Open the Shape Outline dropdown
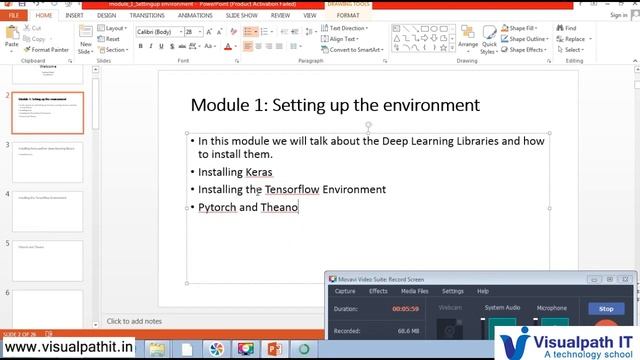This screenshot has width=640, height=360. click(525, 39)
